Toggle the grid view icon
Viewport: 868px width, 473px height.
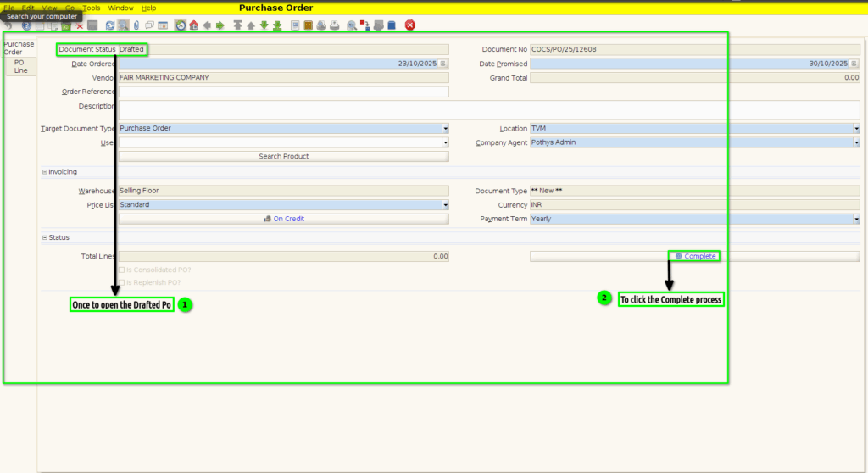coord(163,25)
